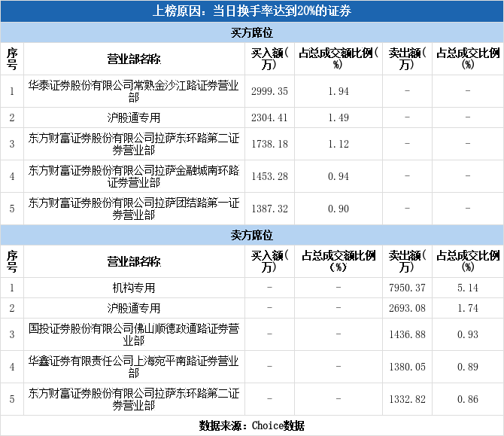This screenshot has width=504, height=436.
Task: Click buy amount 1387.32
Action: (269, 209)
